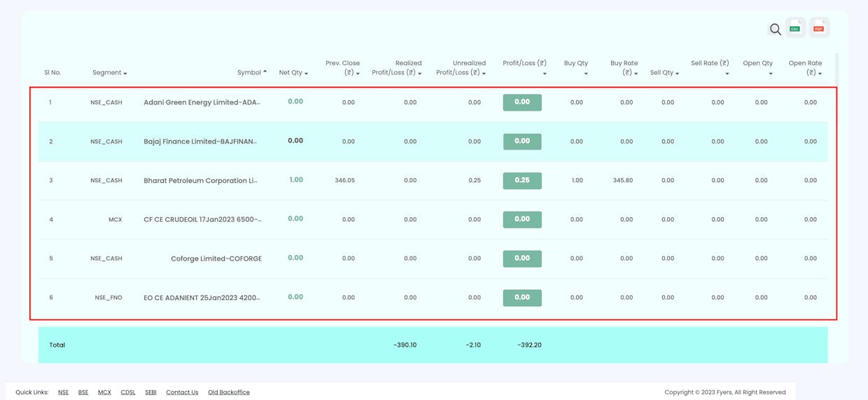Sort by Open Qty column
This screenshot has width=868, height=400.
(x=758, y=68)
